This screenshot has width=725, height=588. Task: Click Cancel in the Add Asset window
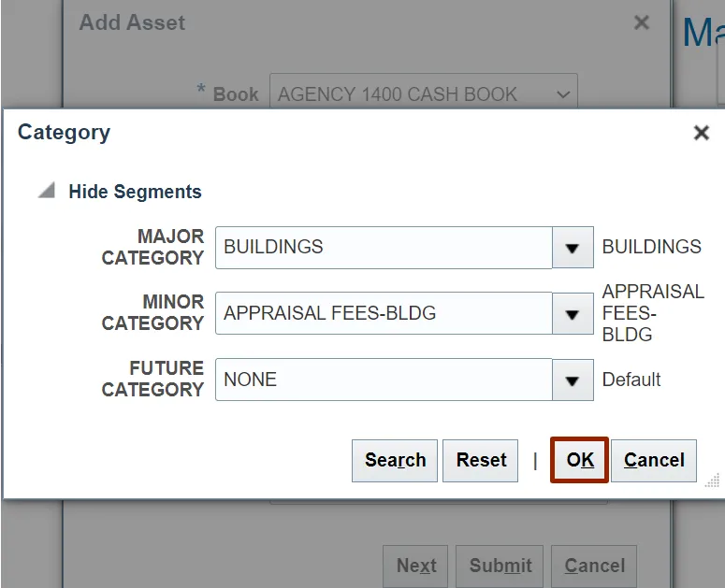(594, 566)
